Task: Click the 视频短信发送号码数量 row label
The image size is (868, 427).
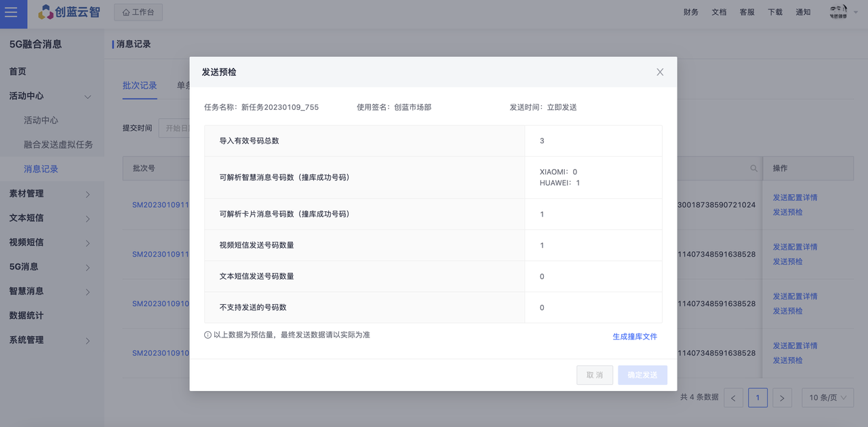Action: pyautogui.click(x=256, y=246)
